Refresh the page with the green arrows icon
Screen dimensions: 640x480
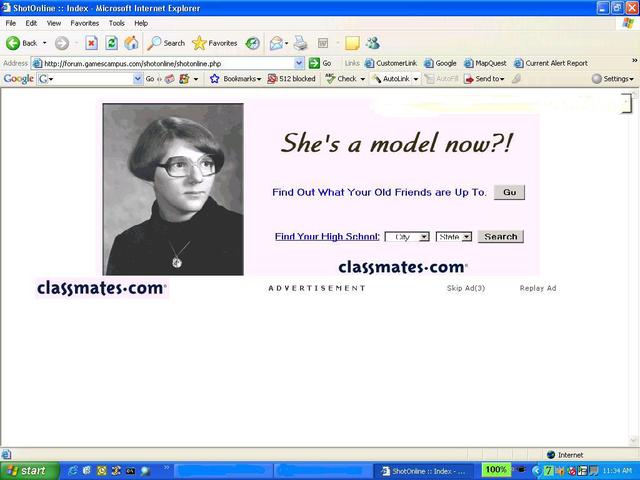[x=111, y=43]
